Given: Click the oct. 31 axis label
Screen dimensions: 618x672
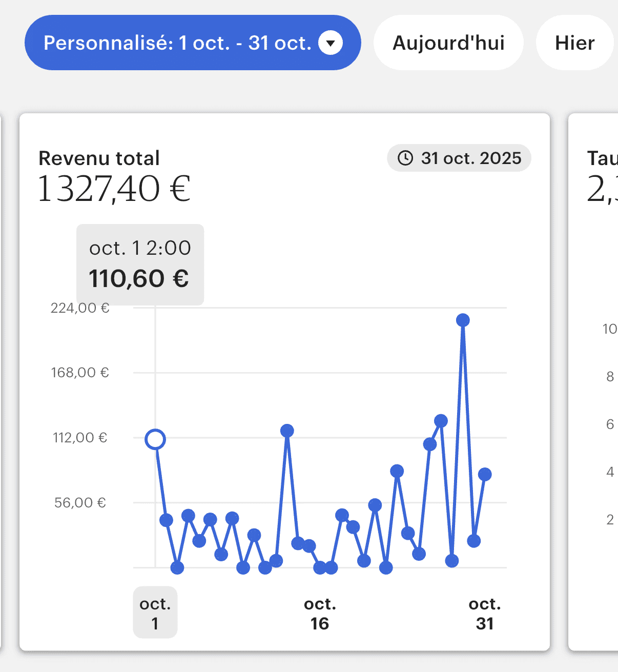Looking at the screenshot, I should [485, 614].
